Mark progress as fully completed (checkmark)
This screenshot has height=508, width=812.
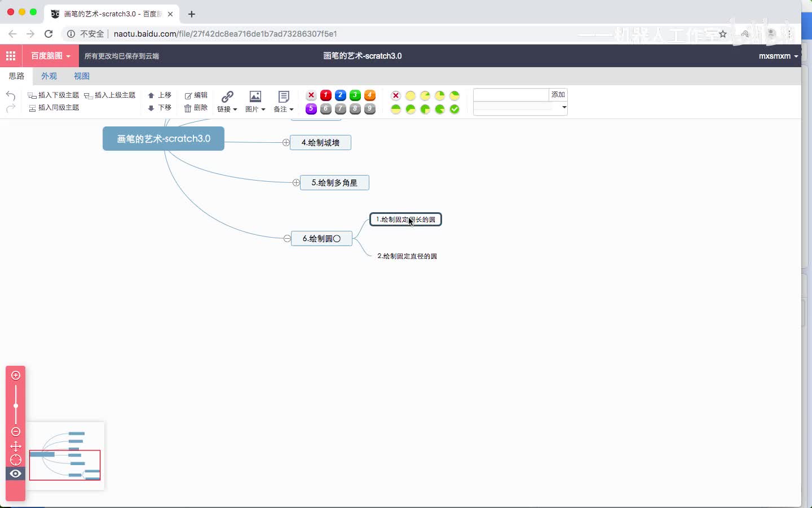pos(454,109)
